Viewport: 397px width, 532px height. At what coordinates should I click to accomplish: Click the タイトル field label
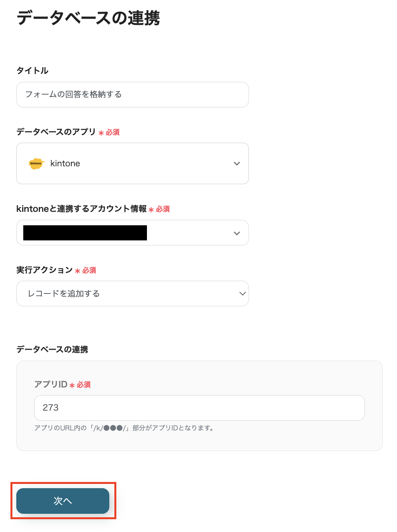coord(33,71)
